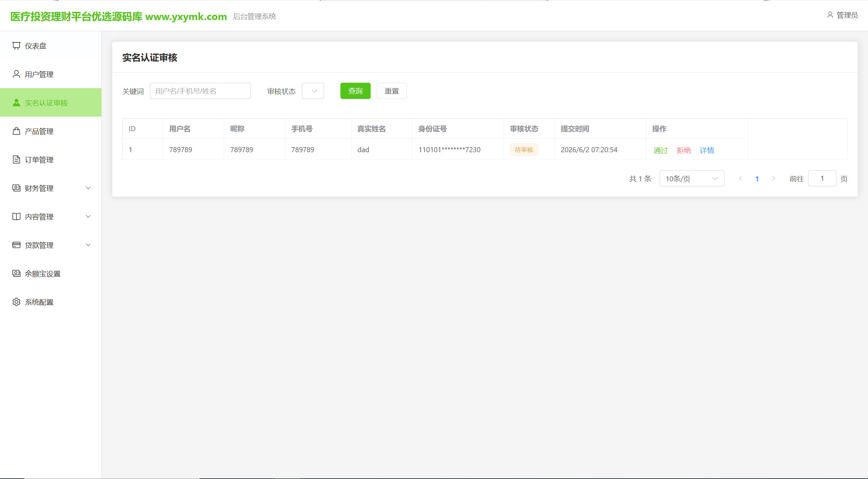Open 产品管理 menu item
This screenshot has width=868, height=479.
51,131
